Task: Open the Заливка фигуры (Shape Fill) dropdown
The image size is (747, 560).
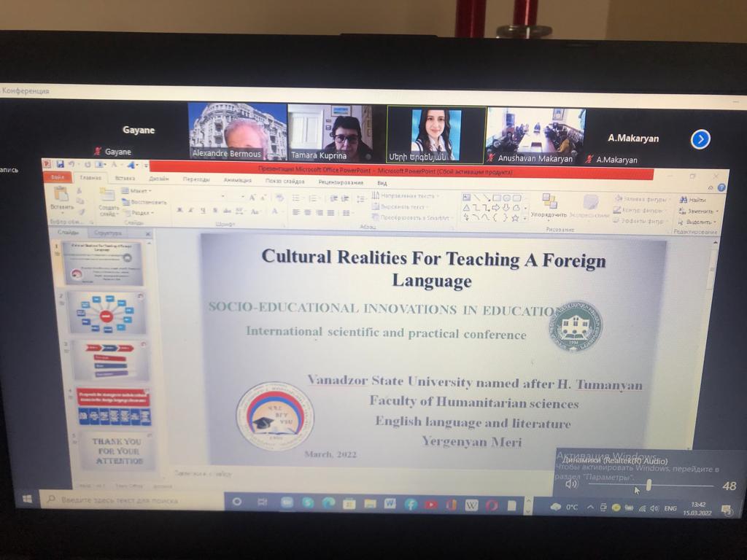Action: tap(642, 199)
